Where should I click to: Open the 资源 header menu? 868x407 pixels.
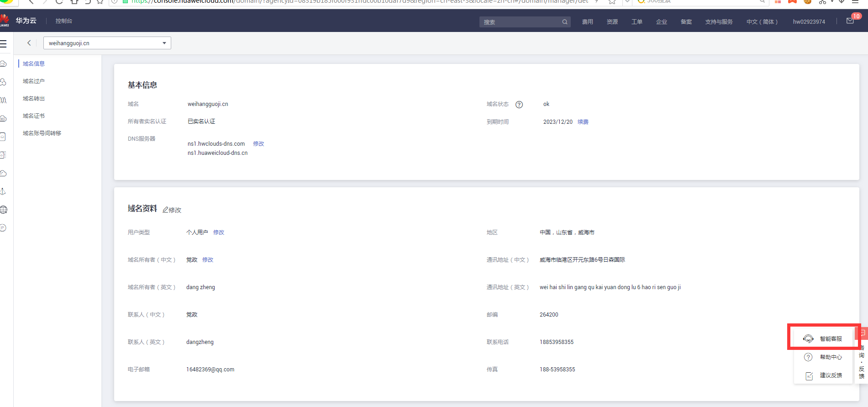click(612, 22)
